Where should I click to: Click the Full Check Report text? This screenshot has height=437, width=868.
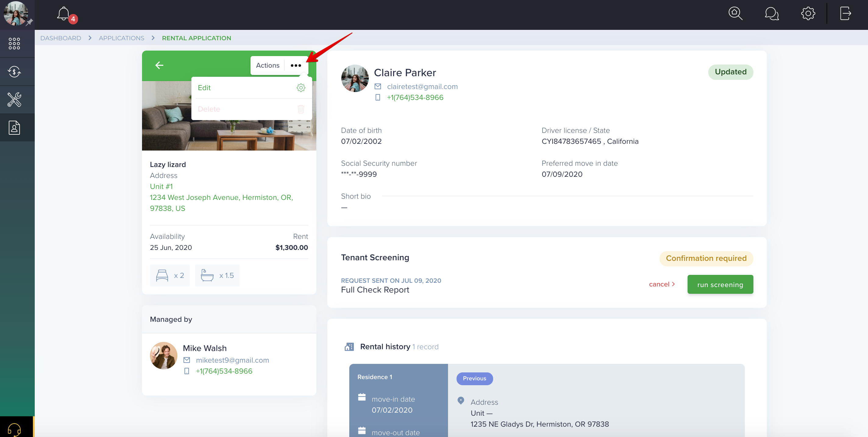pos(375,290)
